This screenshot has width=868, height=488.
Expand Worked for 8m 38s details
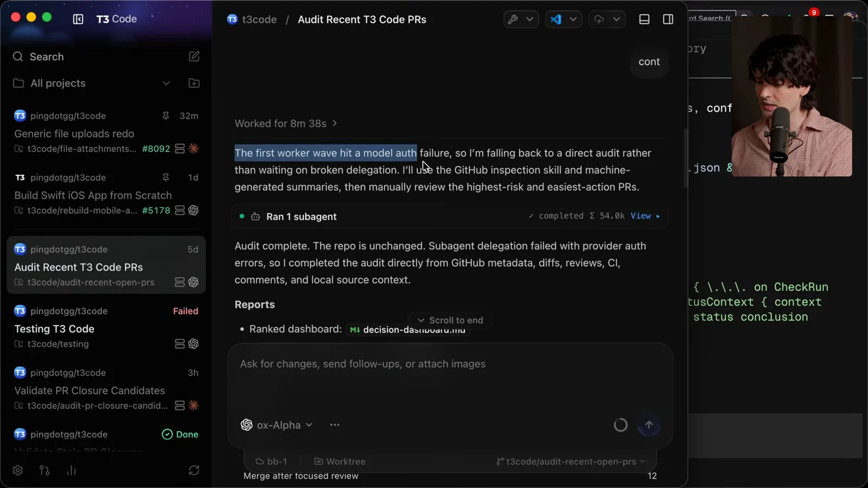[x=286, y=124]
